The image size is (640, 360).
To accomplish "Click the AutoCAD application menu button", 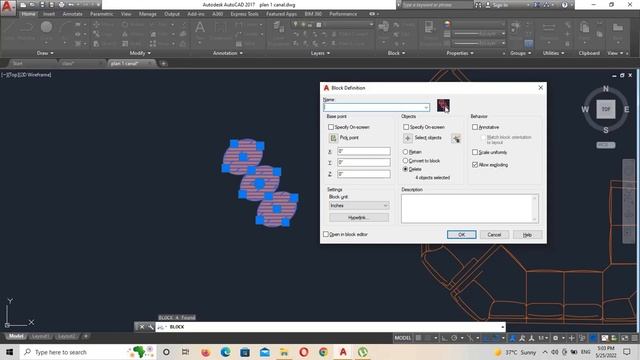I will coord(8,7).
